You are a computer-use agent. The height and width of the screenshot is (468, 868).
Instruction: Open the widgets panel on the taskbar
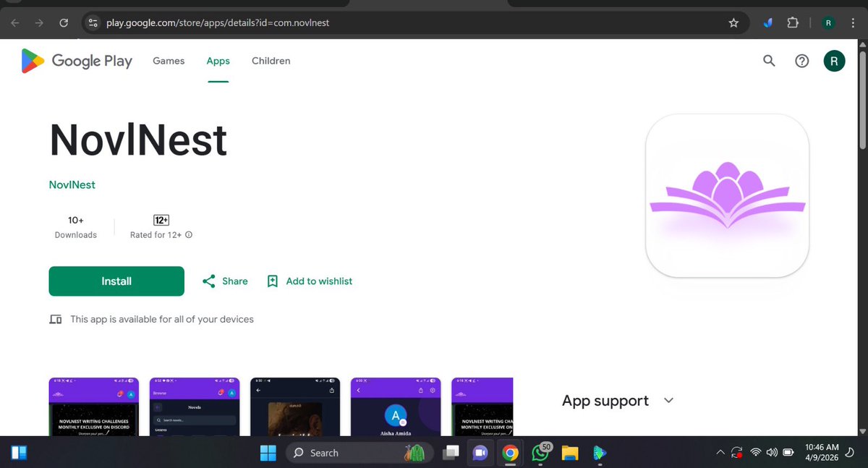(19, 453)
